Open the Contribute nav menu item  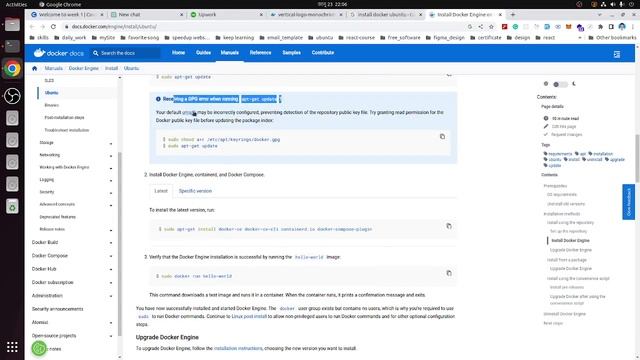[323, 53]
